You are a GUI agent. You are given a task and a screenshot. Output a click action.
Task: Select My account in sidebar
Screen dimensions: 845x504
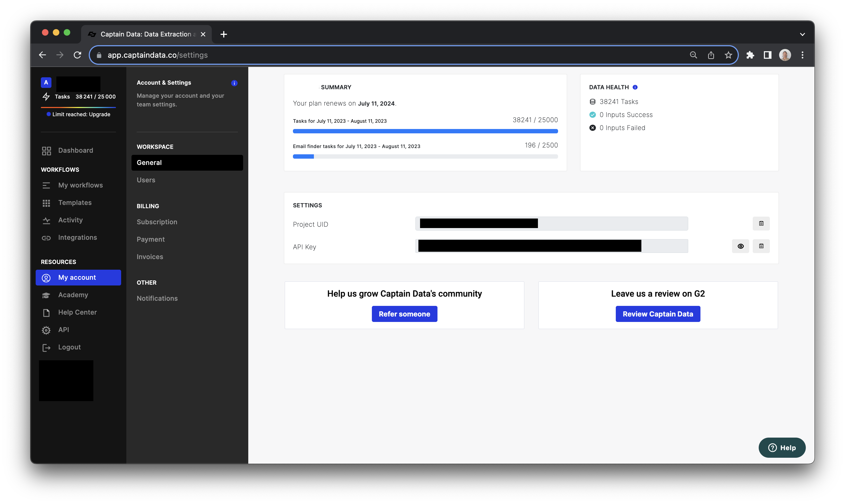(78, 278)
